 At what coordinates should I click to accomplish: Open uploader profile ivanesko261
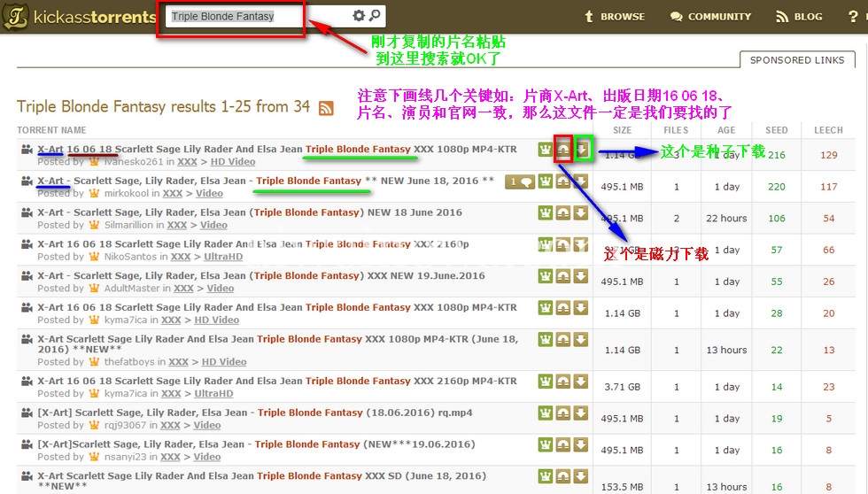tap(134, 161)
